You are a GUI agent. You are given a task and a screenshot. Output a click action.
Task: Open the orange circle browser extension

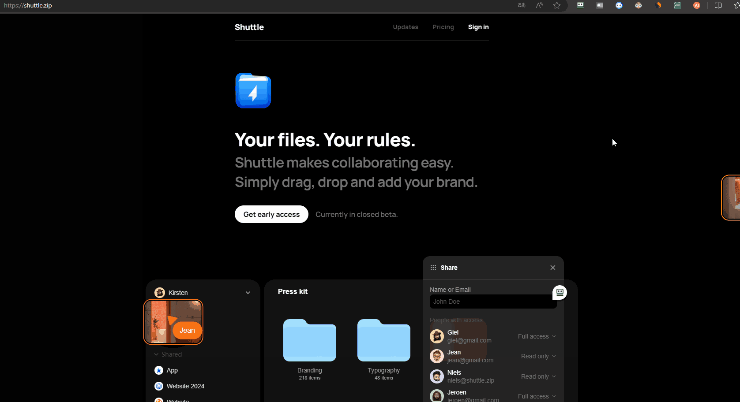coord(697,6)
